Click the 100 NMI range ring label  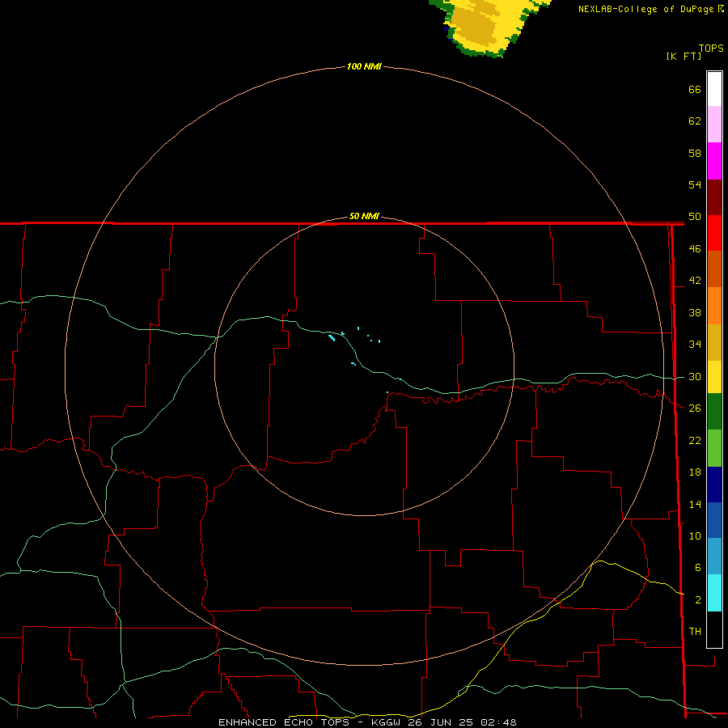point(364,66)
